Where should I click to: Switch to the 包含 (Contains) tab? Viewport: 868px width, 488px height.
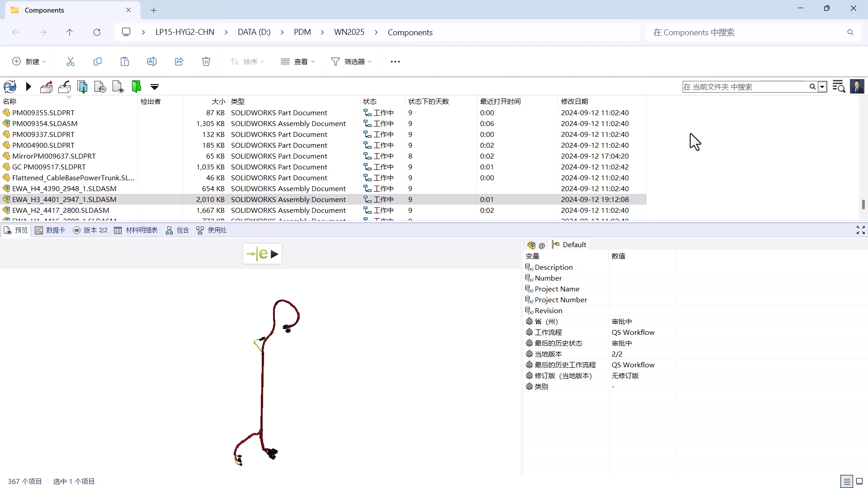point(177,230)
